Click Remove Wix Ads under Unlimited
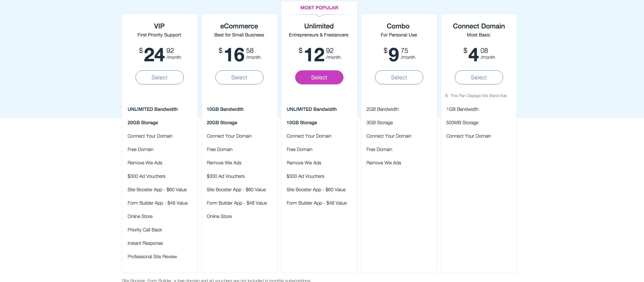Image resolution: width=644 pixels, height=282 pixels. tap(304, 162)
